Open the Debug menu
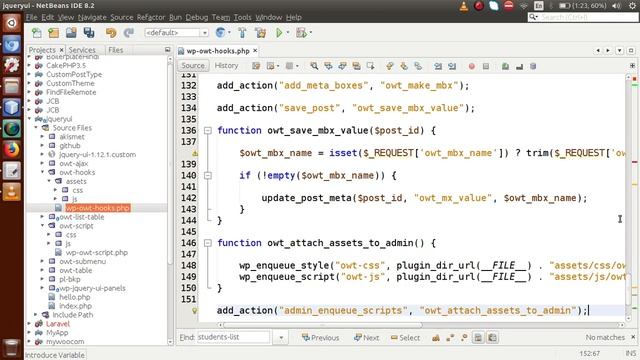The width and height of the screenshot is (640, 360). click(x=197, y=17)
